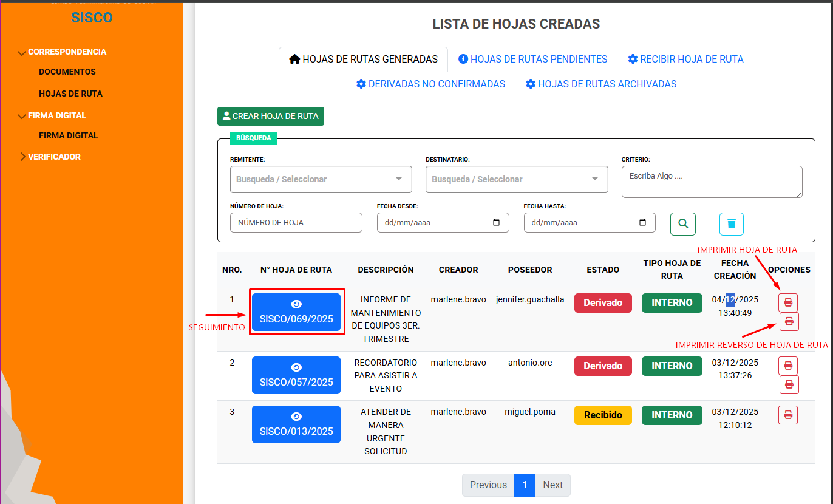
Task: Open calendar picker in Fecha Hasta field
Action: click(643, 222)
